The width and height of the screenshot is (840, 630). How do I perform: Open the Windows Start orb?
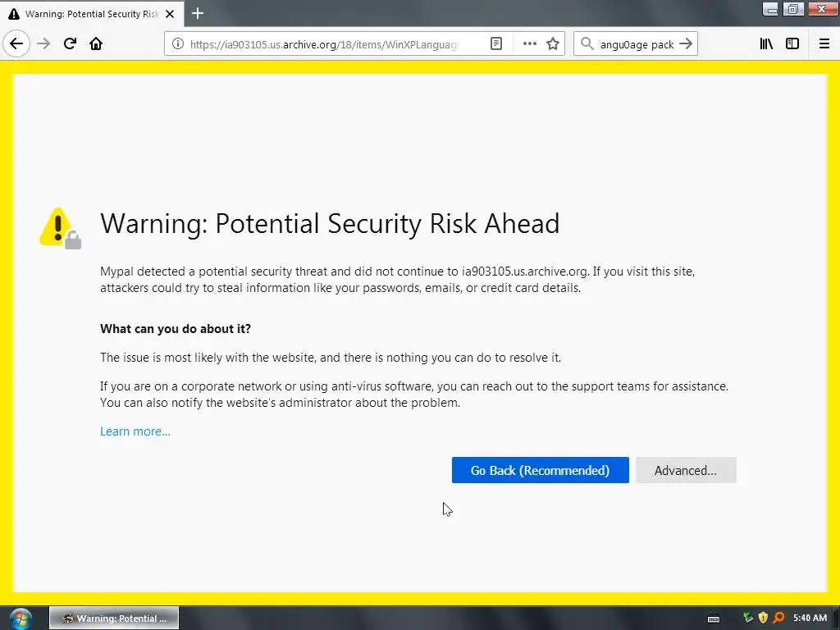(21, 619)
